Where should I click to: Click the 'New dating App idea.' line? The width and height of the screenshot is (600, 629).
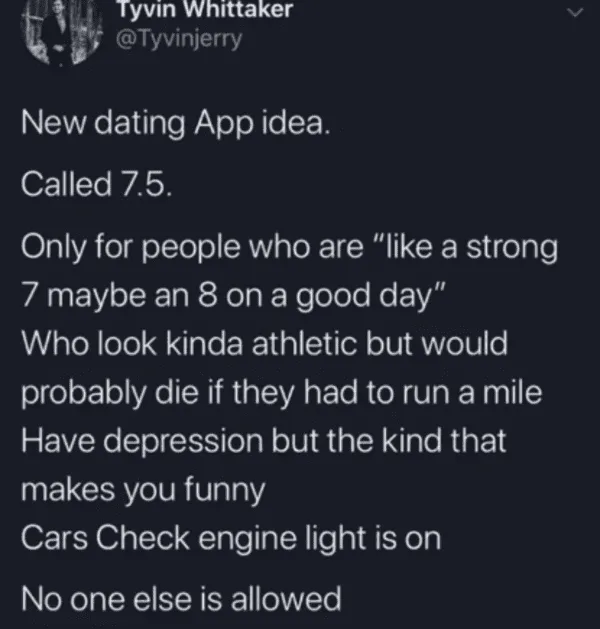coord(176,124)
